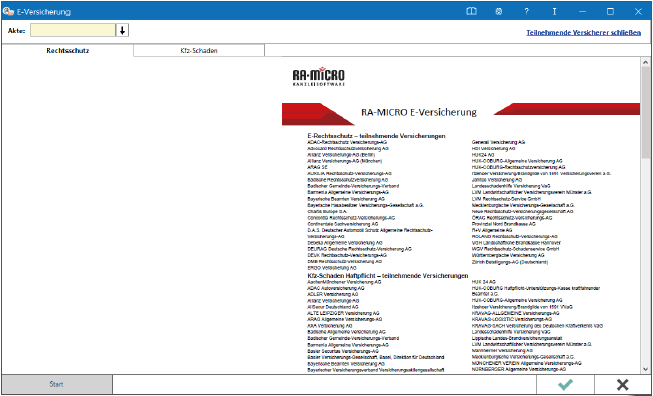Select 'HUK-COBURG-Rechtsschutzversicherung AG' entry
The width and height of the screenshot is (653, 396).
point(518,167)
